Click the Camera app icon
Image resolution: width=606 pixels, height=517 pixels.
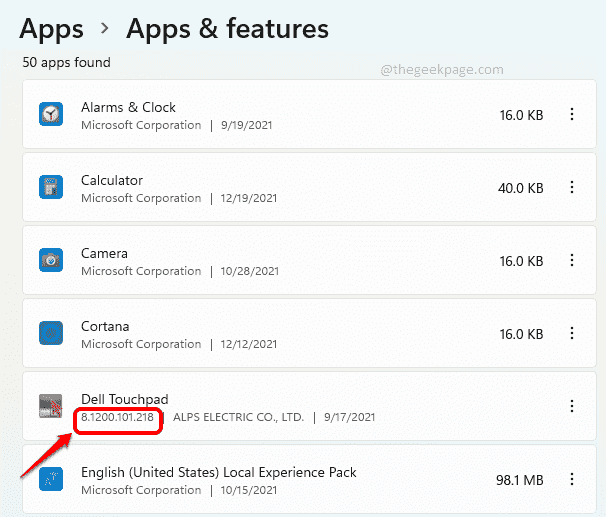(x=51, y=261)
